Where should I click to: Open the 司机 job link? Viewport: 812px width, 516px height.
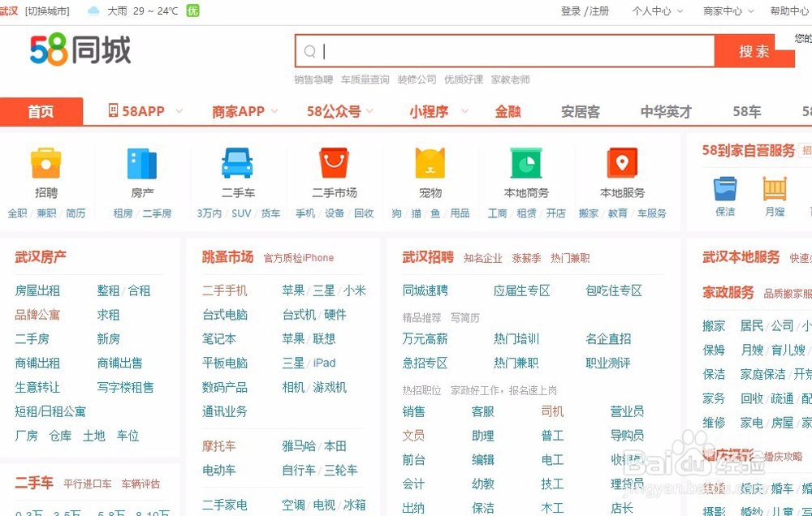(552, 411)
